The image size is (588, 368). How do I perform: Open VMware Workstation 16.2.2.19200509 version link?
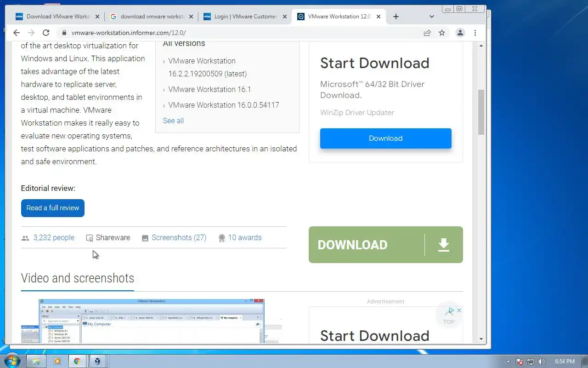pyautogui.click(x=208, y=67)
